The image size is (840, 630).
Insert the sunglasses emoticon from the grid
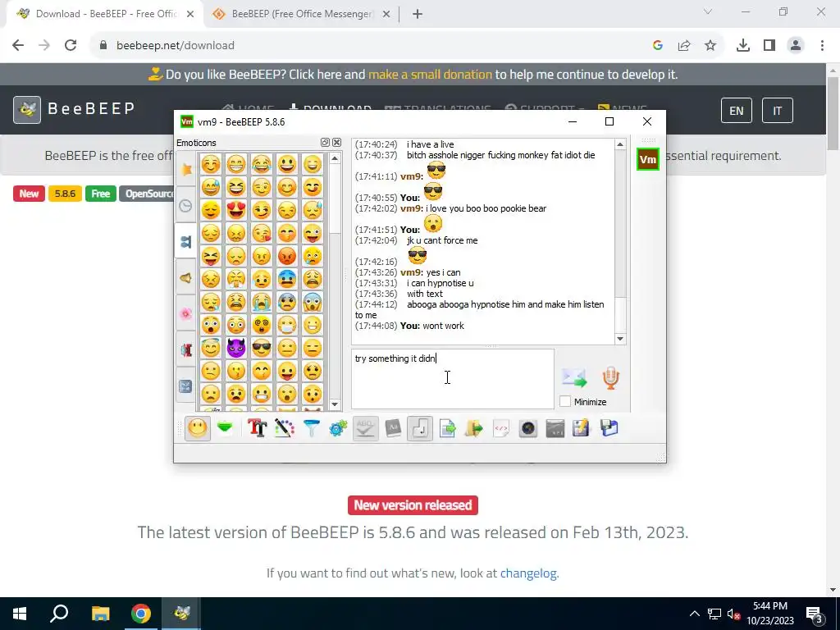pos(262,348)
